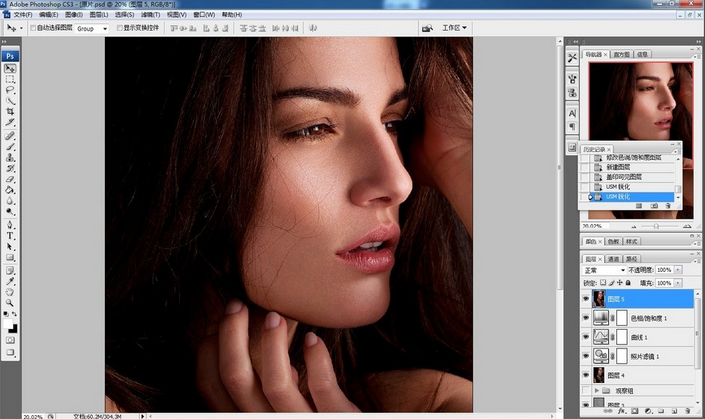Image resolution: width=705 pixels, height=419 pixels.
Task: Create new adjustment layer icon
Action: pyautogui.click(x=648, y=411)
